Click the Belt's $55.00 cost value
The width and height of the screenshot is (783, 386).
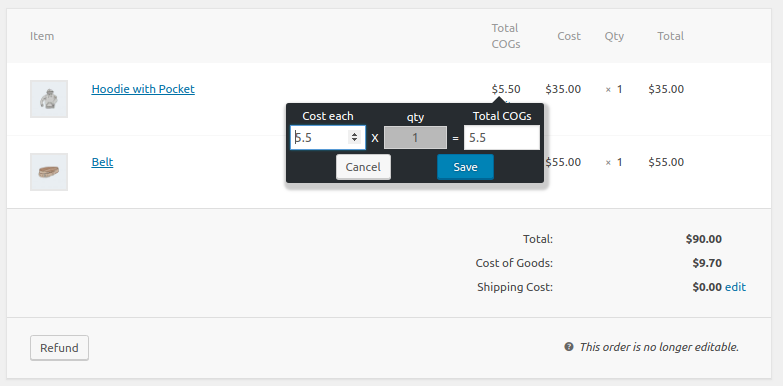(563, 162)
